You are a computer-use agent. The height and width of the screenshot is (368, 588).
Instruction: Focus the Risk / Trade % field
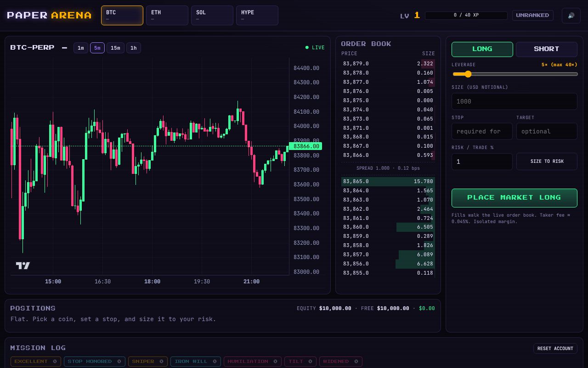pyautogui.click(x=482, y=161)
